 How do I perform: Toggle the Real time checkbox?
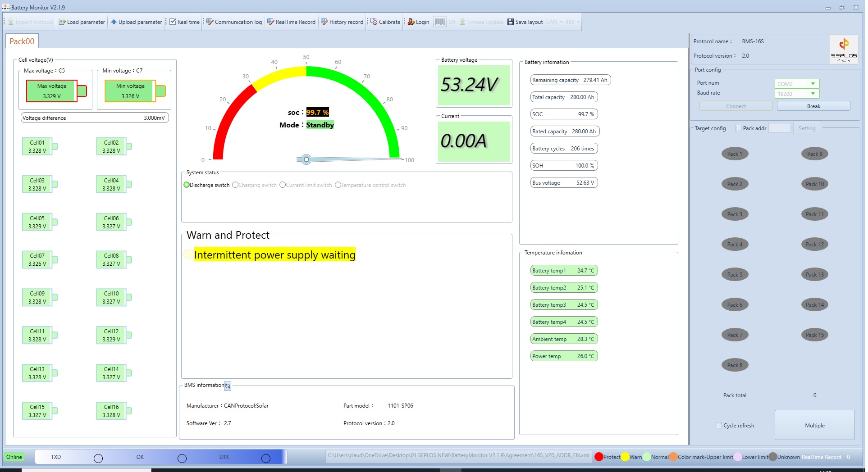(x=173, y=22)
